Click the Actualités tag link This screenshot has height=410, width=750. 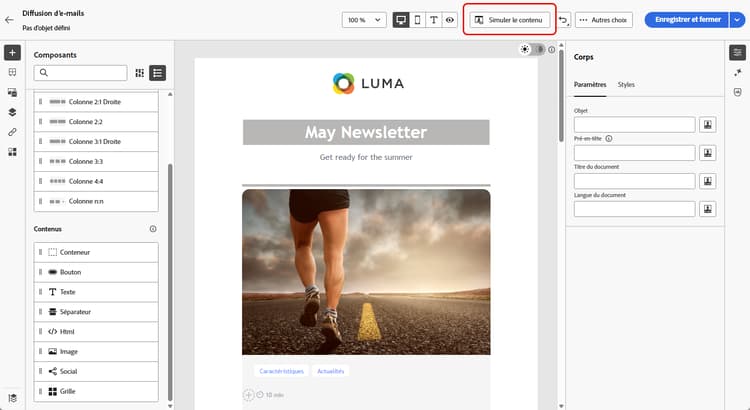pyautogui.click(x=331, y=371)
